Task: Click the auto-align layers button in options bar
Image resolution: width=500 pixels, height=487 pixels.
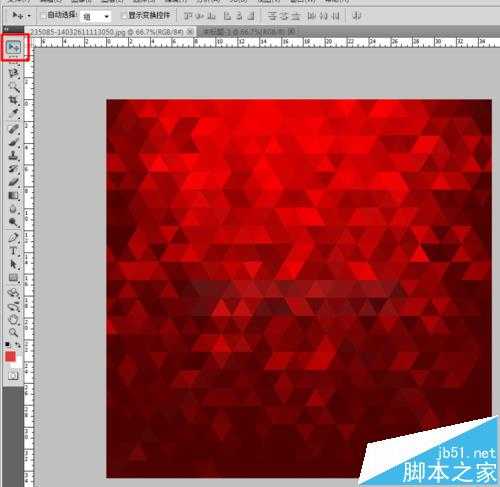Action: [357, 16]
